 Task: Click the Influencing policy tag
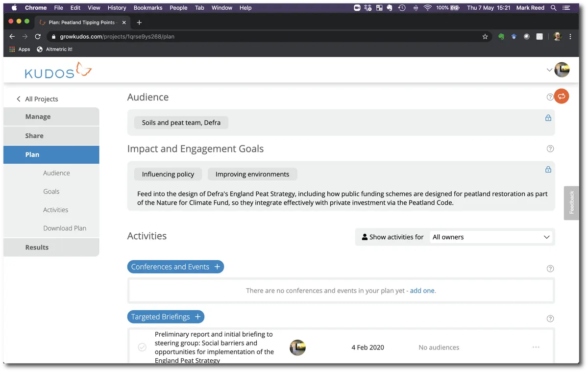pos(168,174)
